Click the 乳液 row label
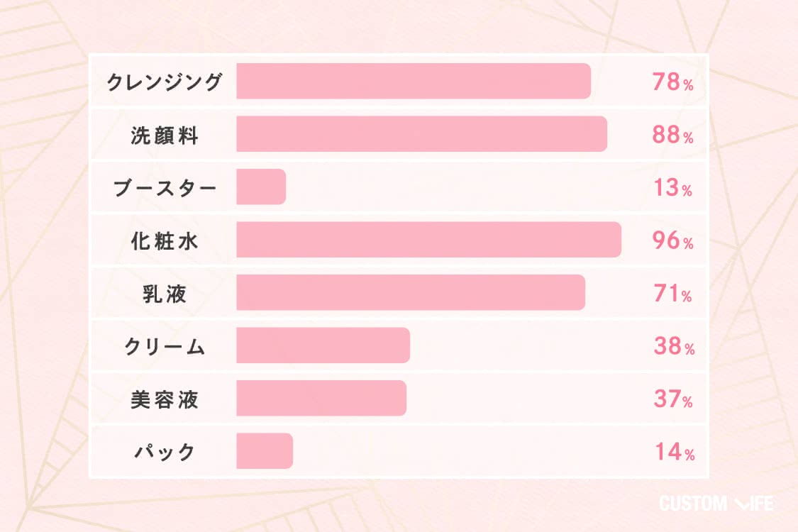This screenshot has width=798, height=532. pos(165,294)
